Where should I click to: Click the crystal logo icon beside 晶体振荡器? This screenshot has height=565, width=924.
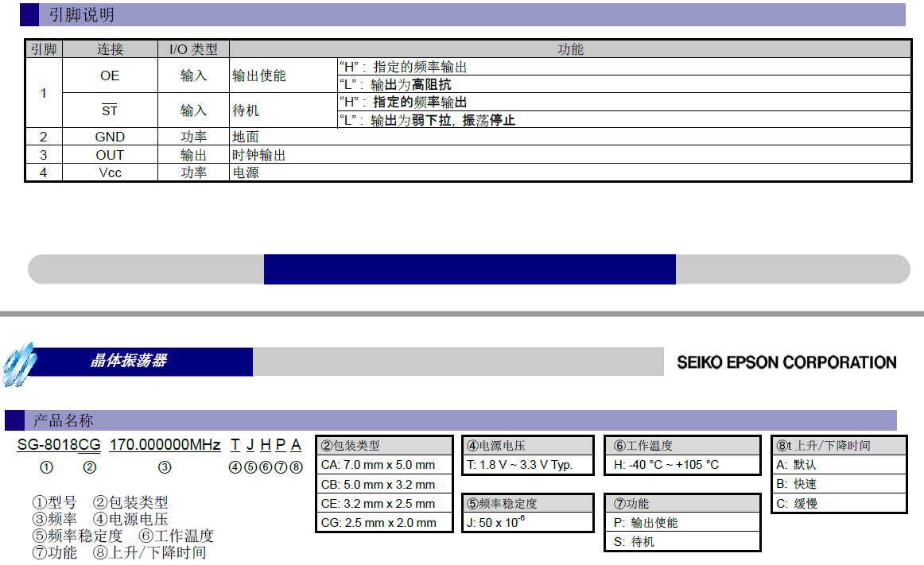(x=19, y=364)
